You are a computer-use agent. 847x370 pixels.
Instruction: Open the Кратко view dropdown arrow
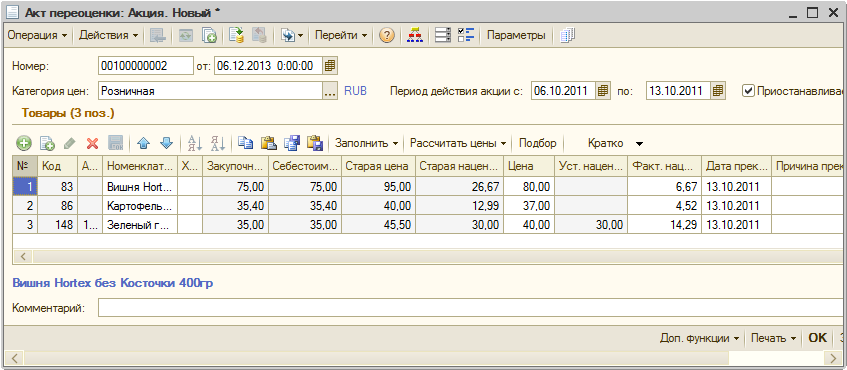click(639, 144)
